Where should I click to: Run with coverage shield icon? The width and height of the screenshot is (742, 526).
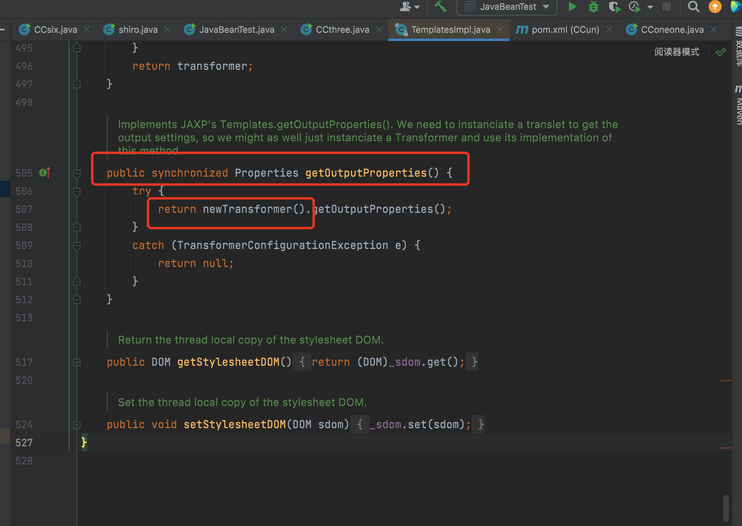tap(614, 7)
